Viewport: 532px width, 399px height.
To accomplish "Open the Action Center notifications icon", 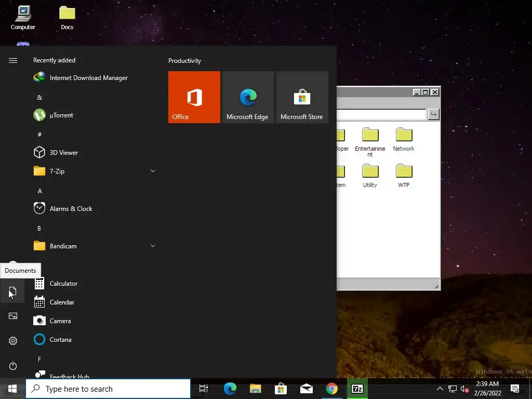I will click(515, 389).
